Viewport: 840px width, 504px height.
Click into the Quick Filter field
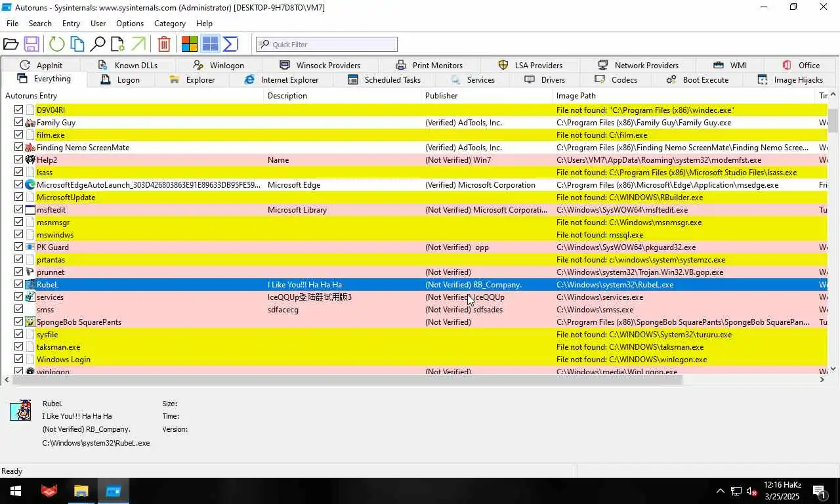coord(327,44)
